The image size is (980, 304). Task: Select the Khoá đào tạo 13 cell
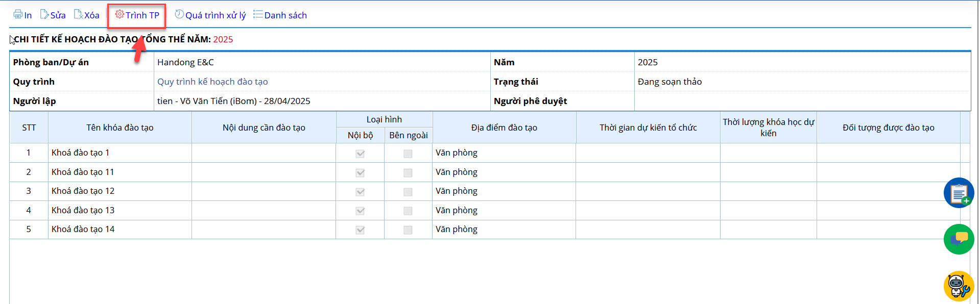[x=120, y=210]
